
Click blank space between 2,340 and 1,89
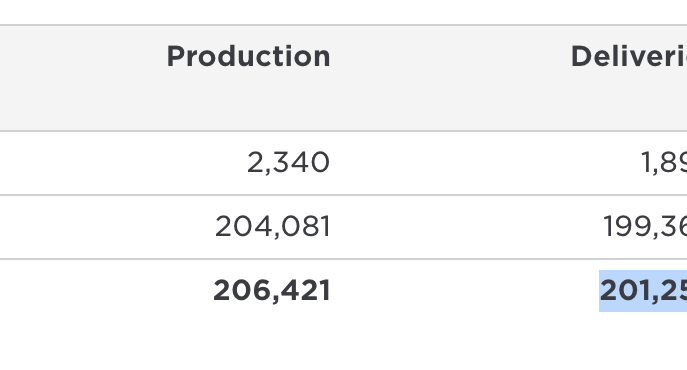pyautogui.click(x=485, y=163)
